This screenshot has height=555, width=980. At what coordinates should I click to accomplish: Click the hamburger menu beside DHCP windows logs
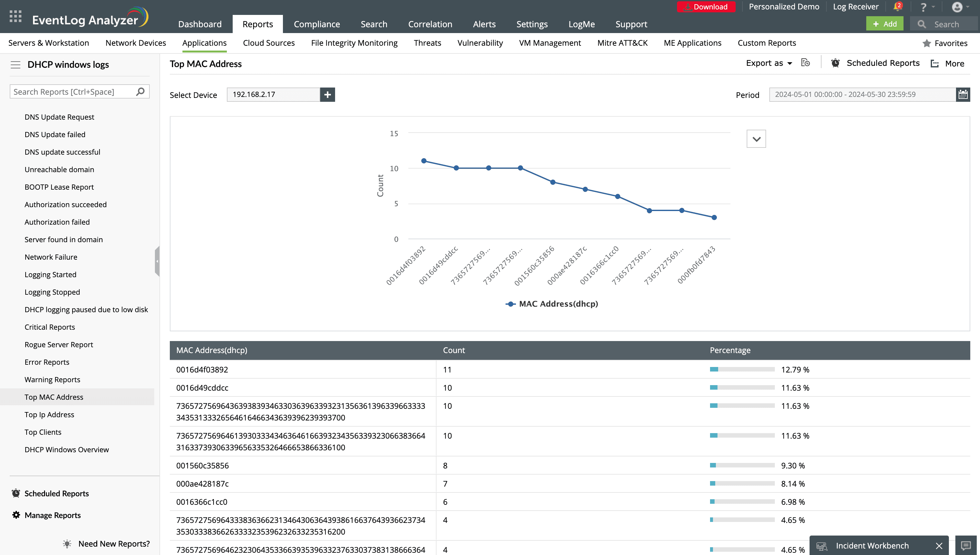pos(16,65)
